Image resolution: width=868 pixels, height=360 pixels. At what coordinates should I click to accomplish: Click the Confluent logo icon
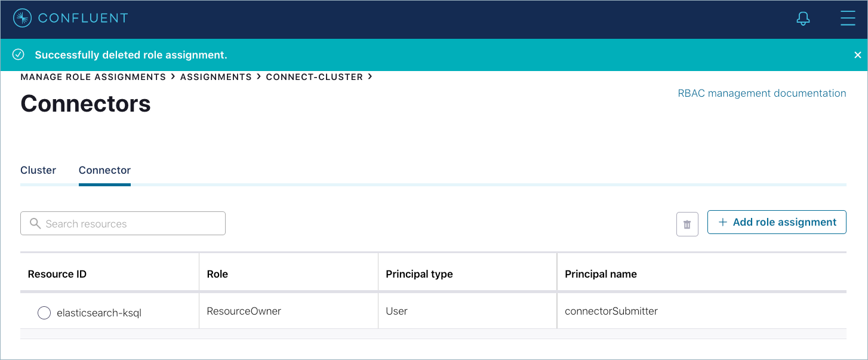(23, 19)
